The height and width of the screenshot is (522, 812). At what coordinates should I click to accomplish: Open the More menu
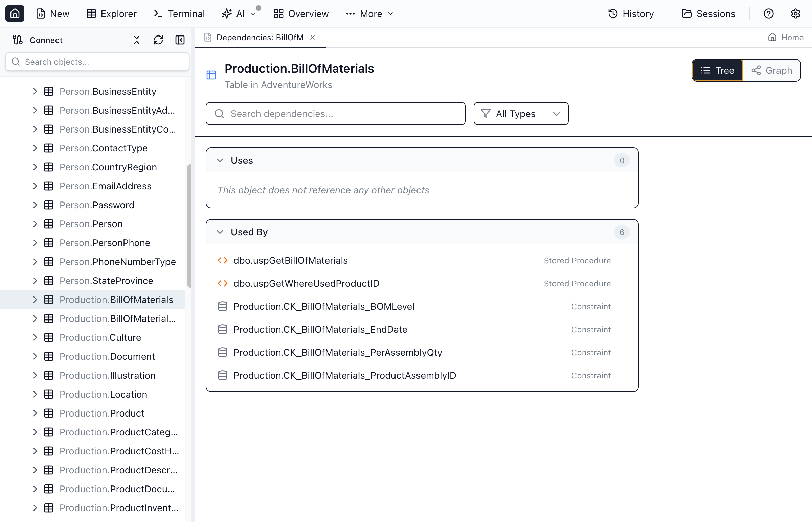click(369, 14)
